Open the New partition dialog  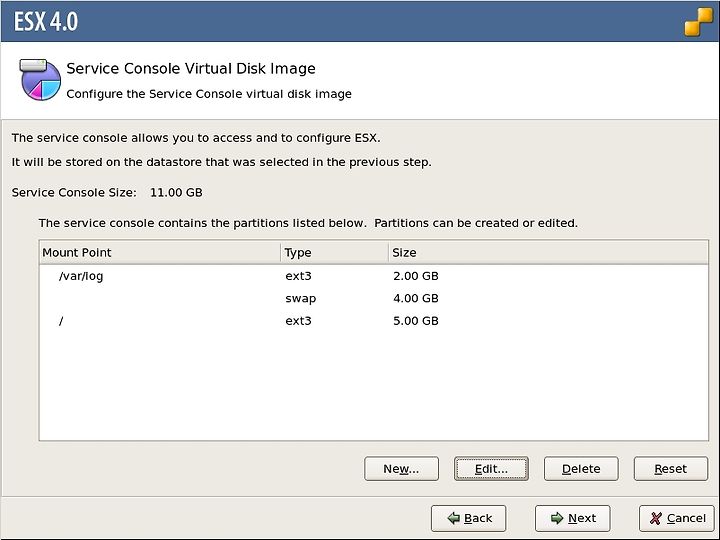point(401,469)
